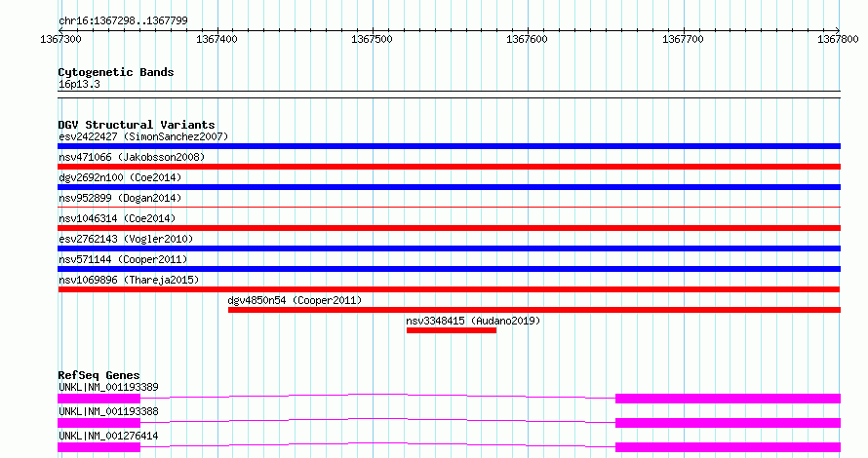Screen dimensions: 868x458
Task: Click the RefSeq Genes track title
Action: [x=99, y=375]
